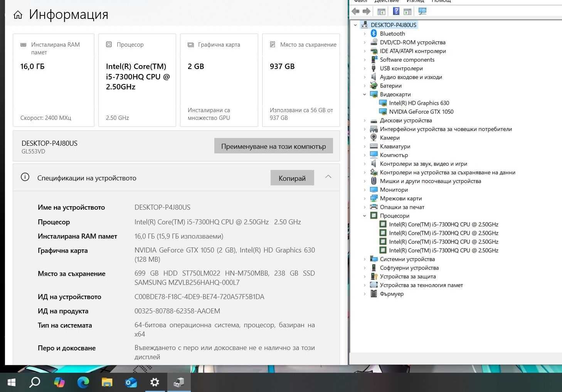Screen dimensions: 562x392
Task: Click the Опашки за печат printer icon
Action: pyautogui.click(x=374, y=207)
